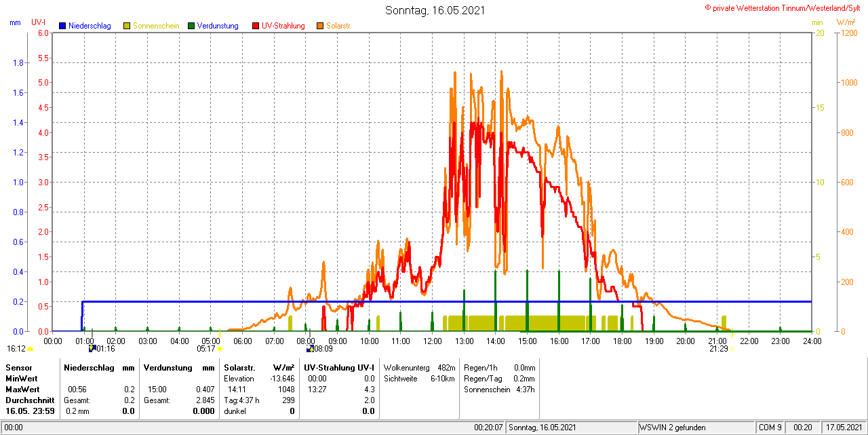This screenshot has width=868, height=435.
Task: Click the Wolkenunterg value 482m
Action: coord(446,367)
